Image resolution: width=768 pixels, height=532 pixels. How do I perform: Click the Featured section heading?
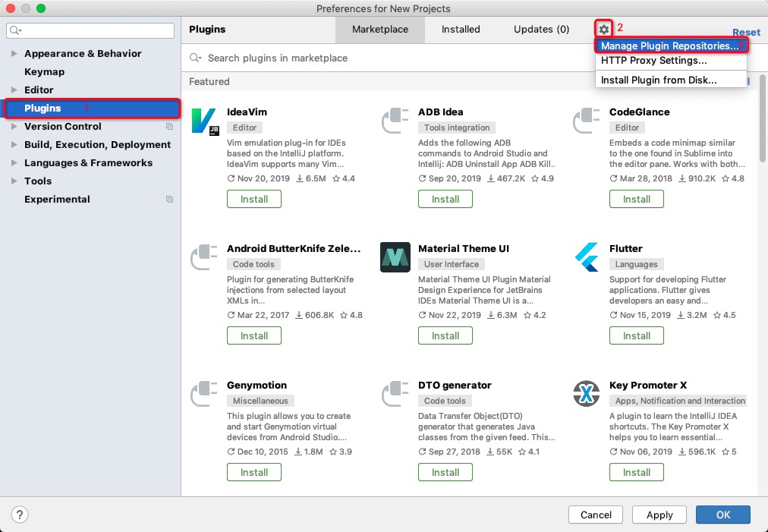click(209, 81)
